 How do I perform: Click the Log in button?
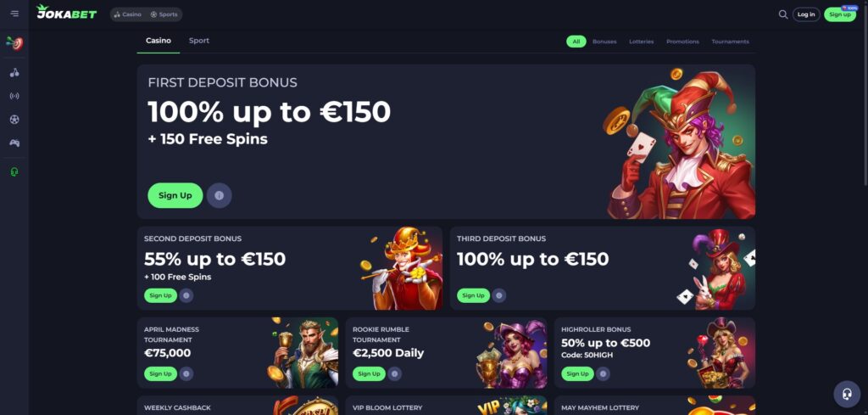(806, 14)
